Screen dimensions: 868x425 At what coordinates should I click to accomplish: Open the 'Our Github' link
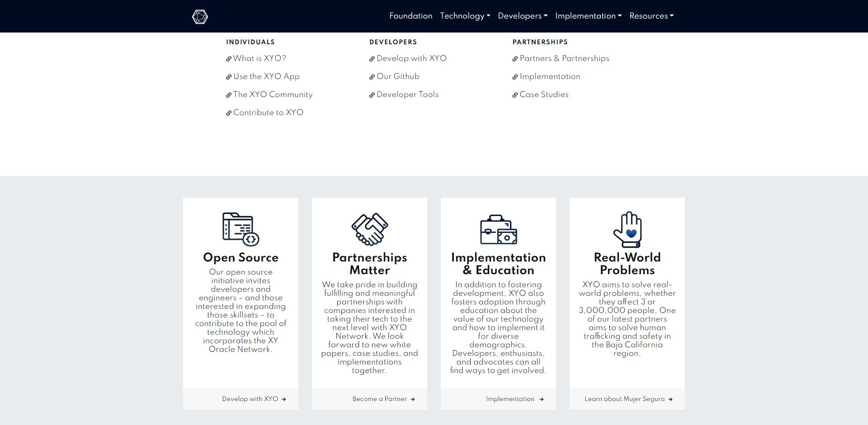coord(394,76)
